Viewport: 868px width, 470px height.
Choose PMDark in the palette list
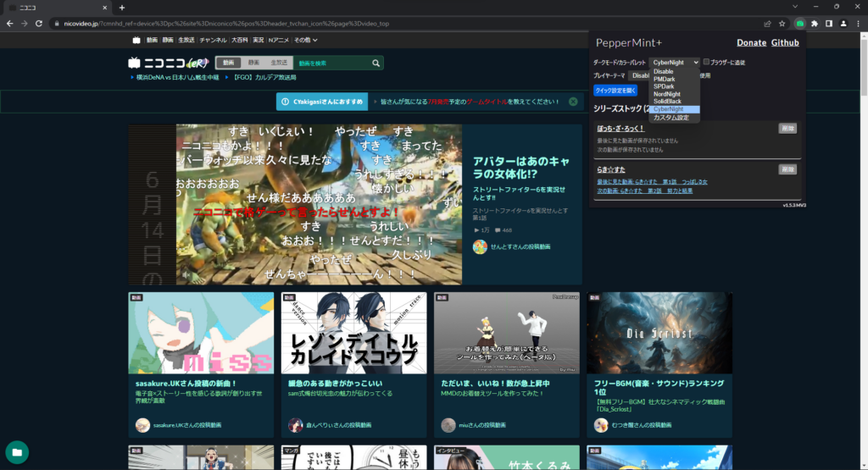point(674,79)
